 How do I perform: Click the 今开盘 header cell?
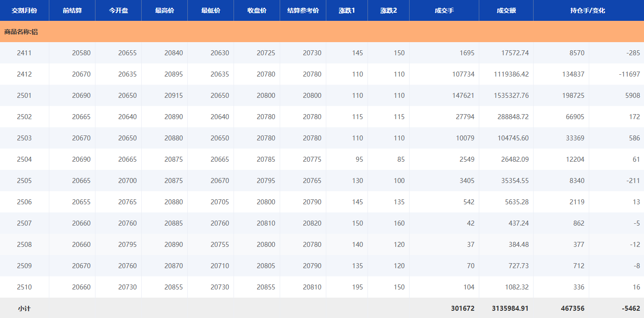point(118,10)
